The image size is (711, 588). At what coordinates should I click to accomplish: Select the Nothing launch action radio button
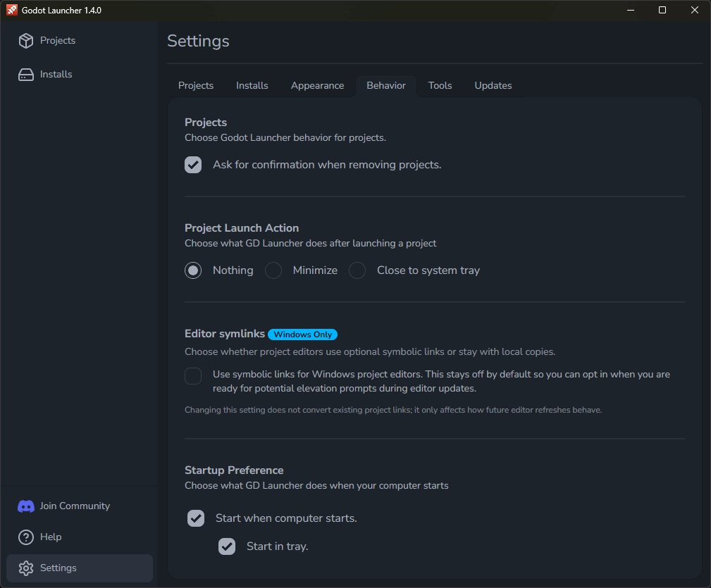pyautogui.click(x=193, y=270)
